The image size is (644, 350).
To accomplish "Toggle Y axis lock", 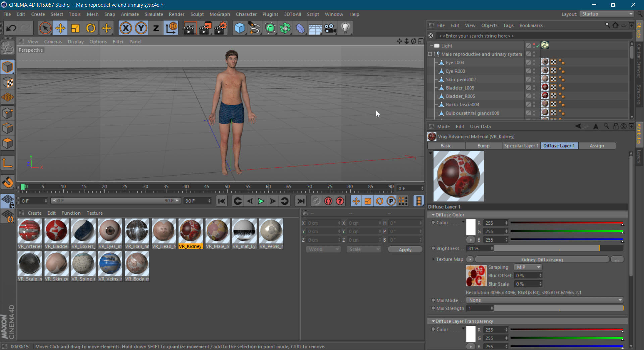I will 141,28.
